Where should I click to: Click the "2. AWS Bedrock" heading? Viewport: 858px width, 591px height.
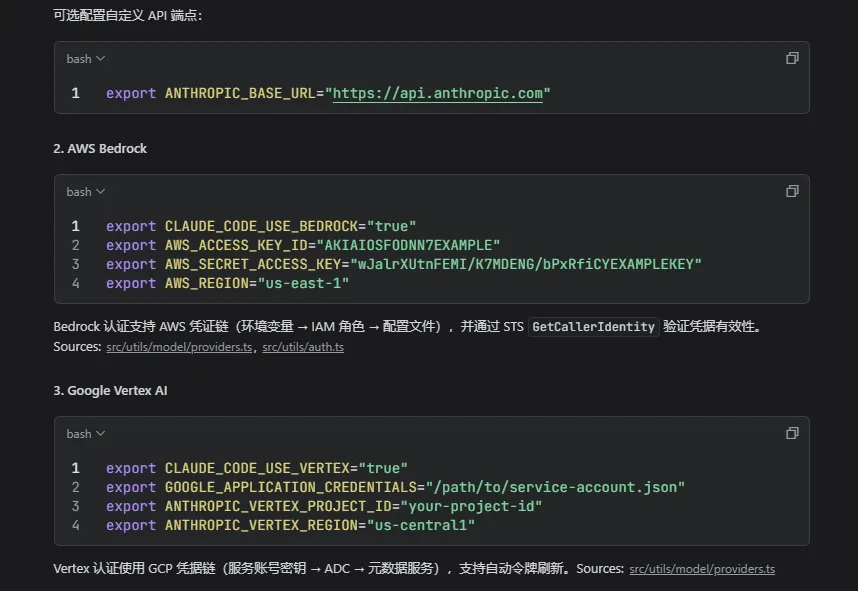click(x=100, y=148)
